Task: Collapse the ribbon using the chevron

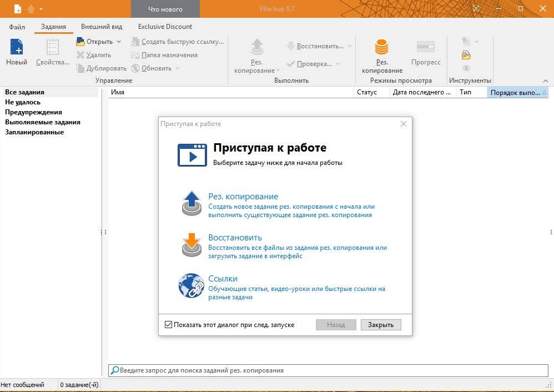Action: coord(545,81)
